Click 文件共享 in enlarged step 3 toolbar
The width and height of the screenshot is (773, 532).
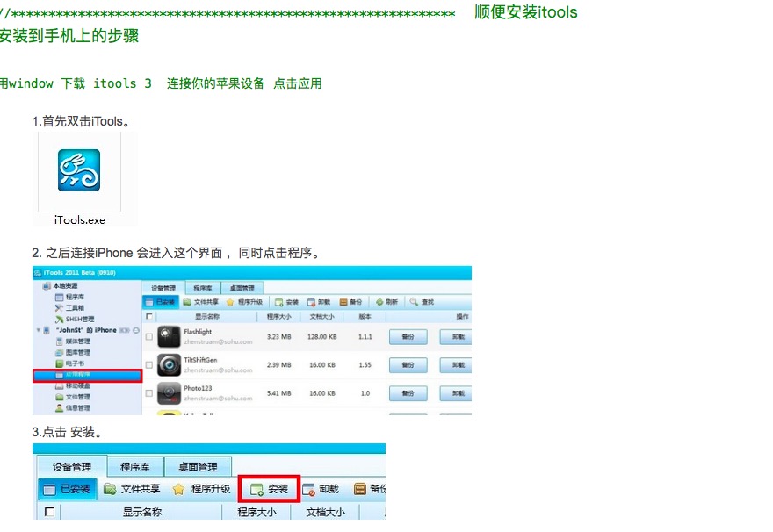coord(132,489)
